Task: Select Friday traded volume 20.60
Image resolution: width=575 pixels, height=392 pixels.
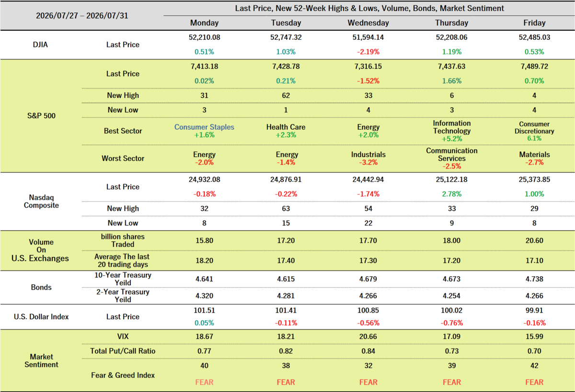Action: [534, 240]
